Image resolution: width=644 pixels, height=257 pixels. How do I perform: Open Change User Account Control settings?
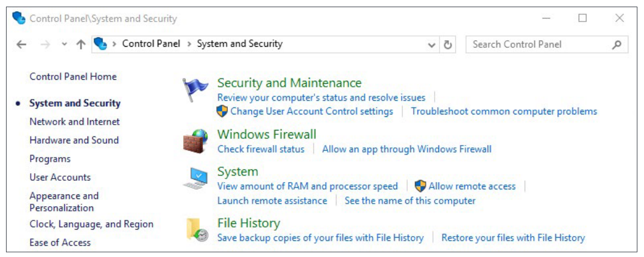click(311, 111)
